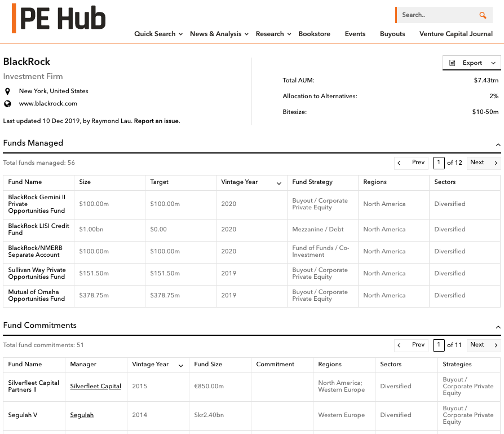Click Next in Funds Managed pagination
This screenshot has width=504, height=434.
pyautogui.click(x=484, y=163)
